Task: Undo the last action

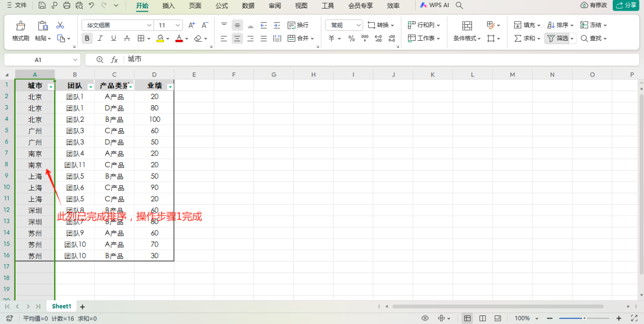Action: [x=91, y=6]
